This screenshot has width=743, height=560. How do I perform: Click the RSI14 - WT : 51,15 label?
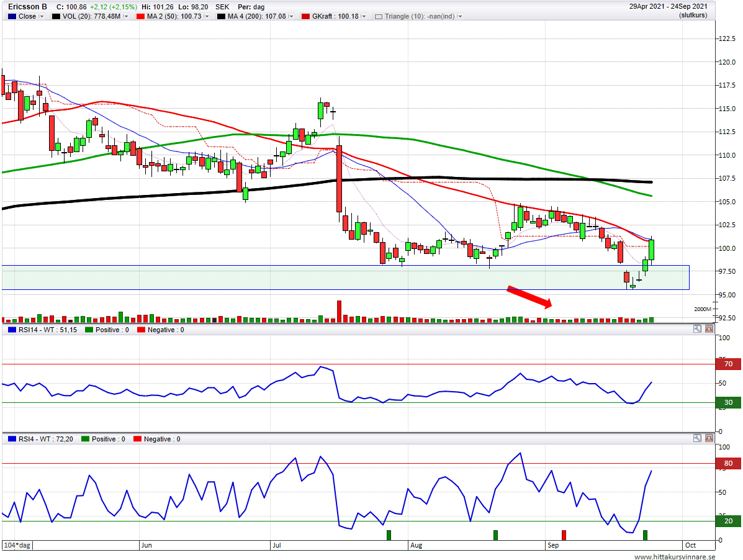click(48, 330)
